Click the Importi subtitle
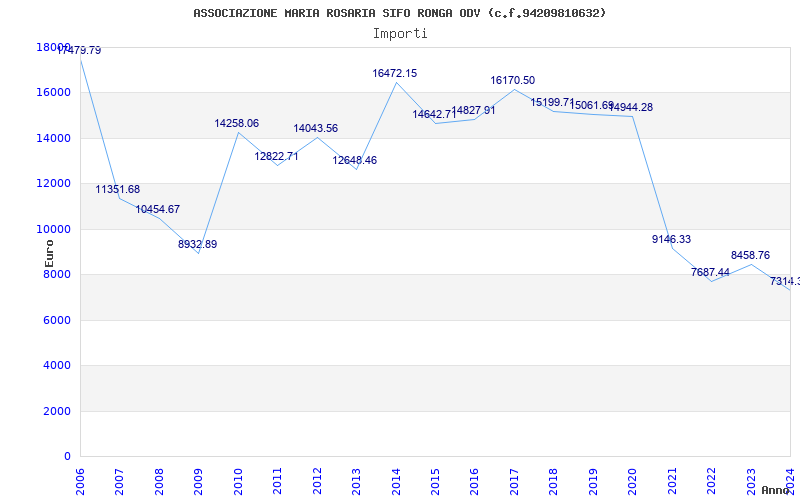This screenshot has width=800, height=500. coord(400,33)
